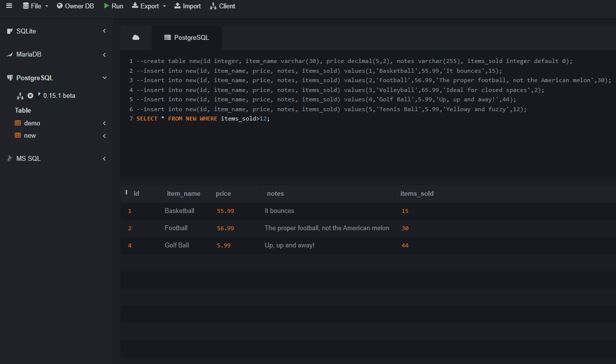Click the notes column header
Viewport: 616px width, 364px height.
(275, 193)
